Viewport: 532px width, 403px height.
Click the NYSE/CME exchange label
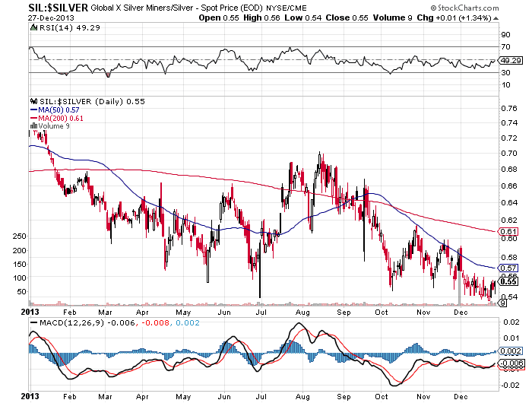287,8
